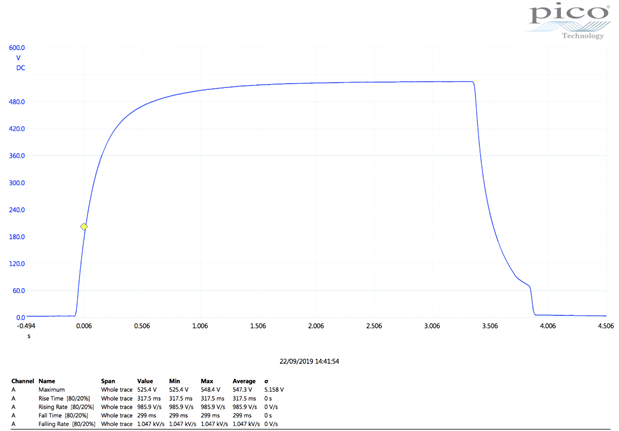The height and width of the screenshot is (431, 619).
Task: Click Whole trace in the Maximum row
Action: (116, 390)
